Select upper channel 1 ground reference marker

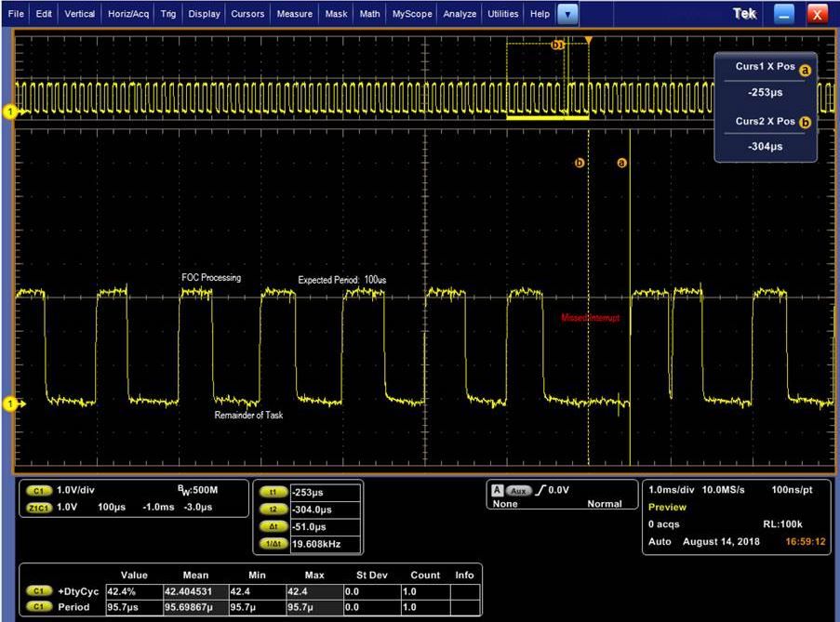coord(11,112)
